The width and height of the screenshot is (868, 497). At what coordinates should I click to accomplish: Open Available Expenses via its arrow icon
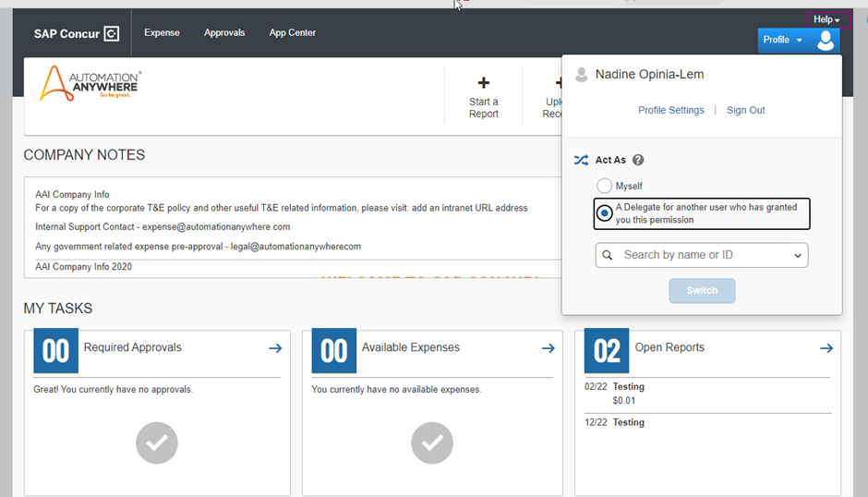(548, 348)
